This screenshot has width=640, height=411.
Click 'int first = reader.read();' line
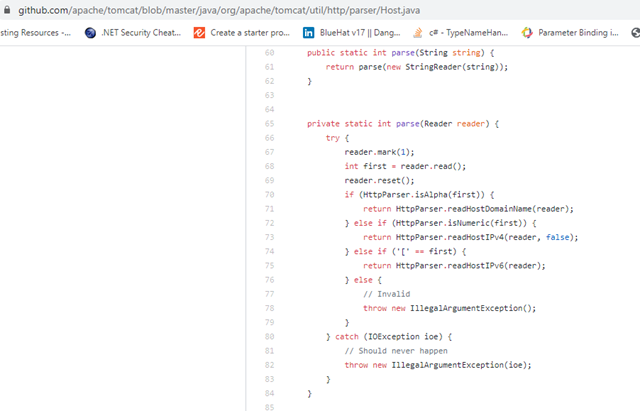point(405,166)
